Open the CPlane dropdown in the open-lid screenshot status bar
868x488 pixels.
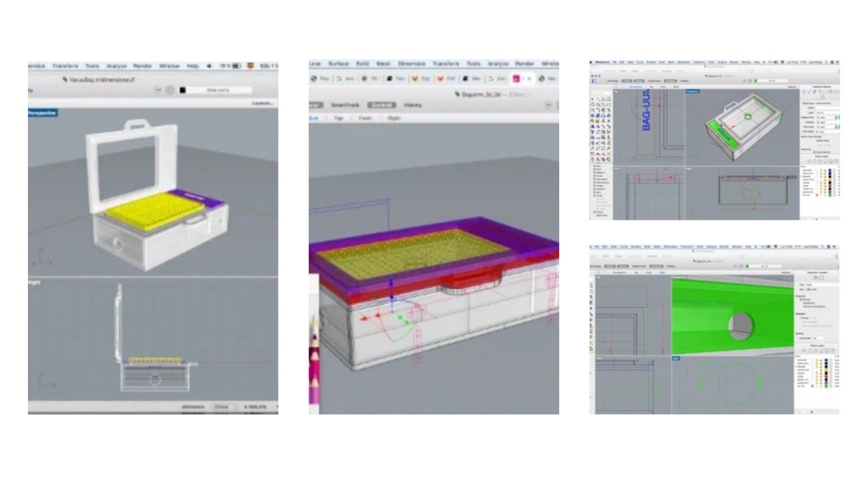pyautogui.click(x=224, y=407)
